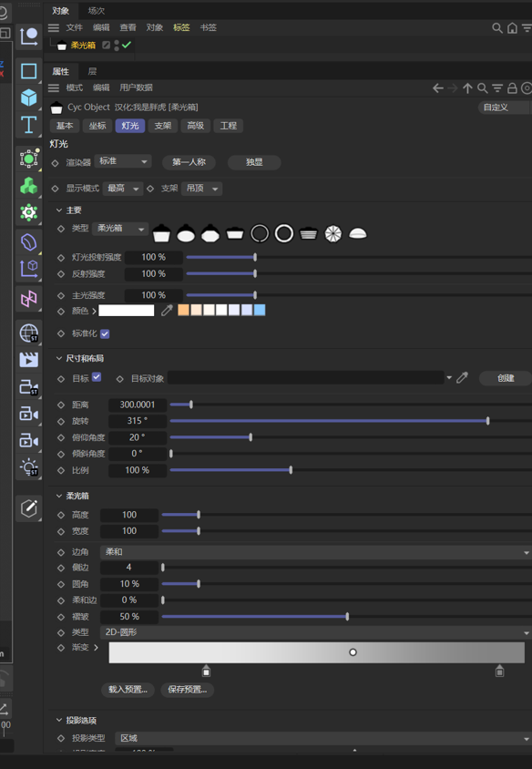
Task: Toggle the 目标 checkbox
Action: (97, 377)
